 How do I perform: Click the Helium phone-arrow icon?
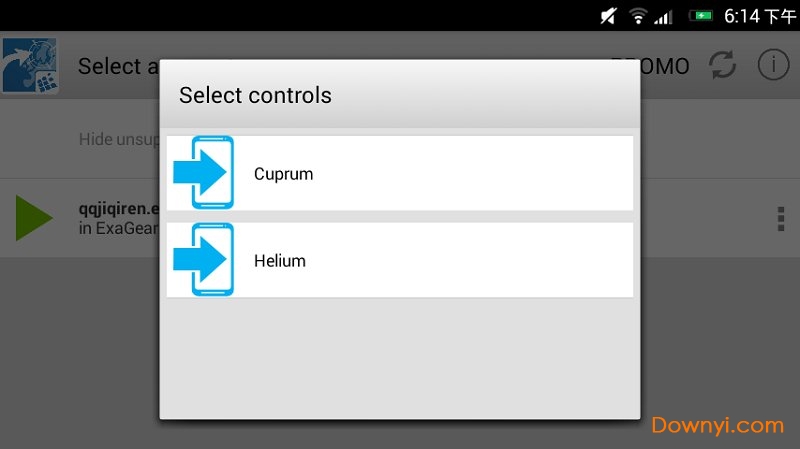(204, 260)
